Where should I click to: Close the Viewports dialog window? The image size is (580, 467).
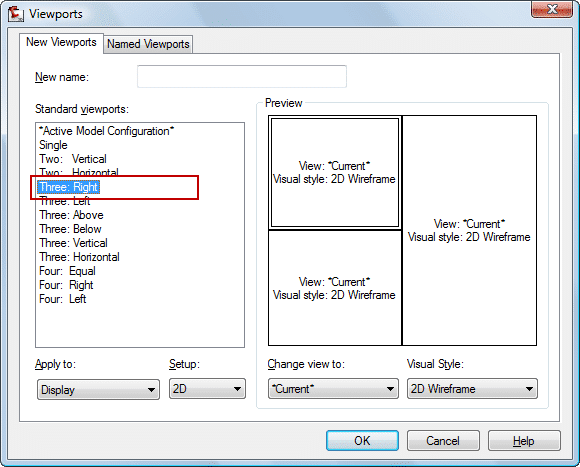pyautogui.click(x=552, y=9)
